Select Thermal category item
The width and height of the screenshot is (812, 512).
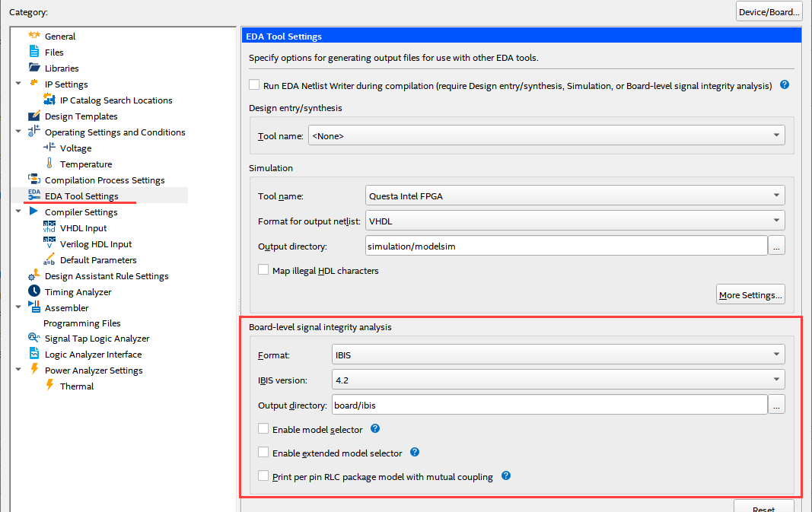pyautogui.click(x=77, y=386)
